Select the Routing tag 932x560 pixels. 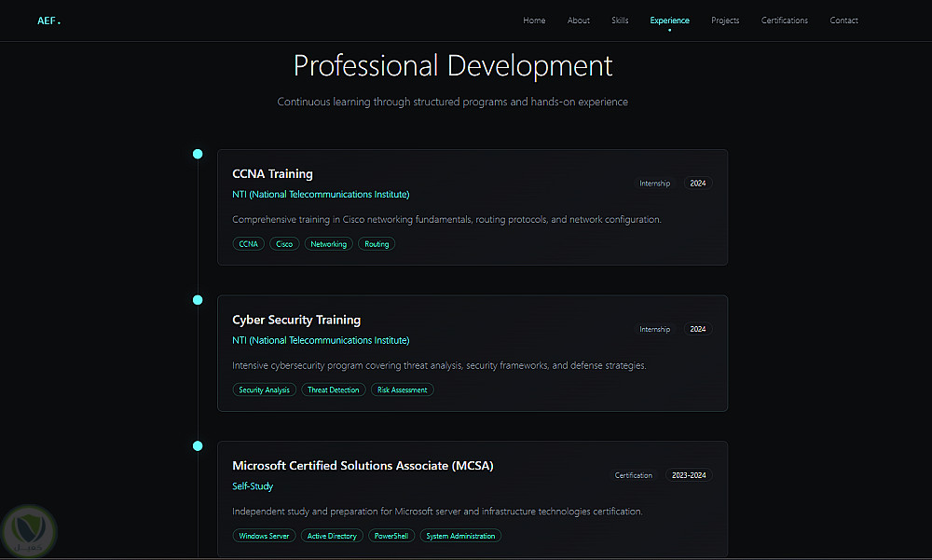377,244
